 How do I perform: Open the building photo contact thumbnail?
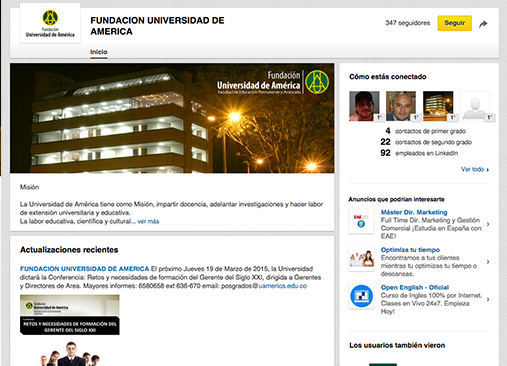click(x=438, y=106)
